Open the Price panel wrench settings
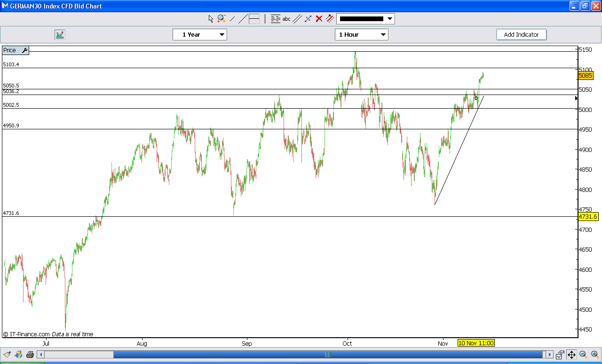The image size is (602, 364). click(25, 50)
